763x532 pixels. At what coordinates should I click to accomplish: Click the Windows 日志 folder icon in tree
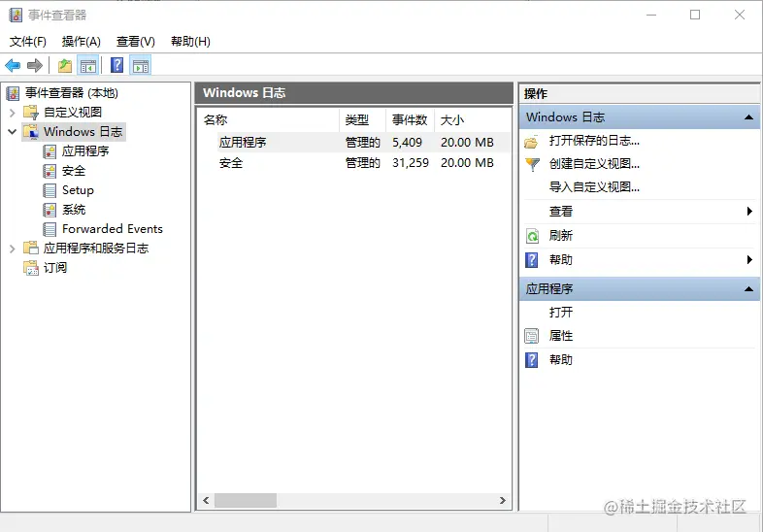(x=31, y=132)
